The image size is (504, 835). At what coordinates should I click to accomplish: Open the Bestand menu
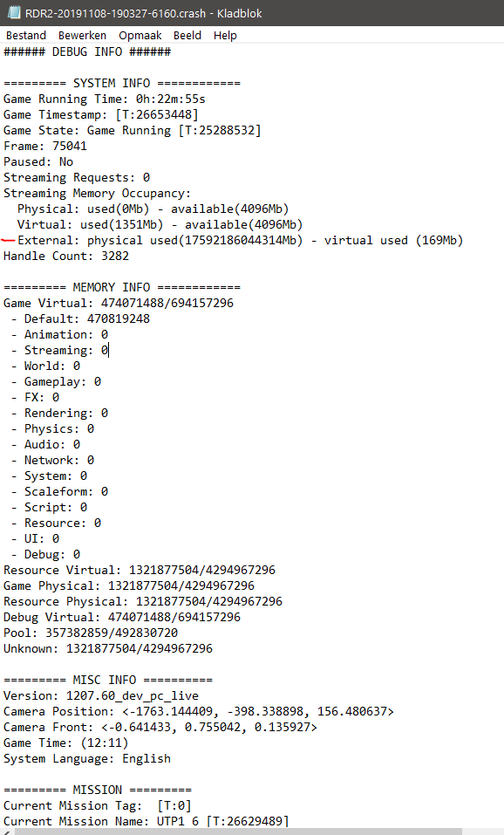(x=26, y=36)
